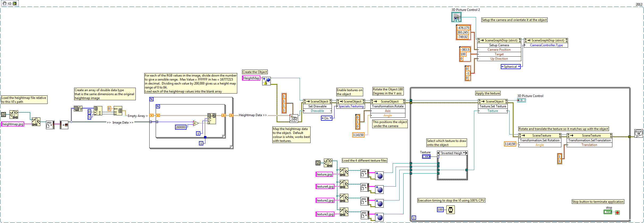Click the Build Path node for texture2.jpg
The width and height of the screenshot is (644, 223).
tap(344, 198)
